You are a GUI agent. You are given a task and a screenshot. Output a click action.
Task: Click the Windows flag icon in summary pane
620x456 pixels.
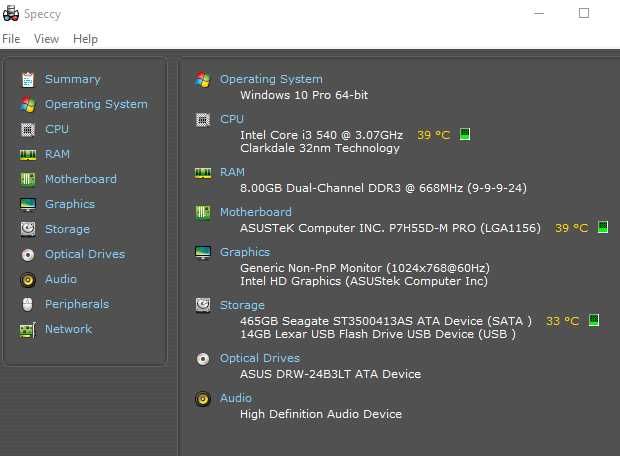click(x=203, y=79)
